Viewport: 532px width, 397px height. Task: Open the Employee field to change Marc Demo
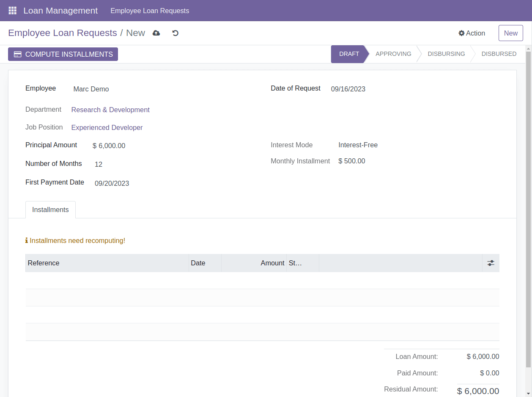pos(91,89)
